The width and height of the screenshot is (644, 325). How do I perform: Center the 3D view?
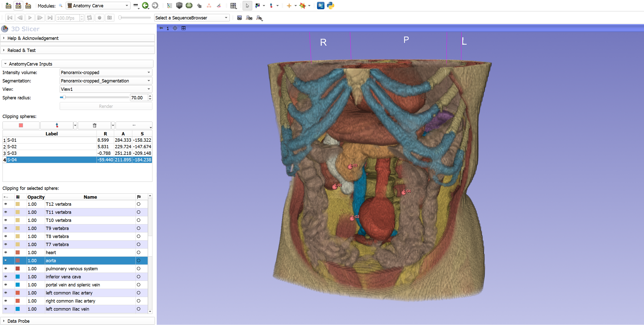coord(175,28)
